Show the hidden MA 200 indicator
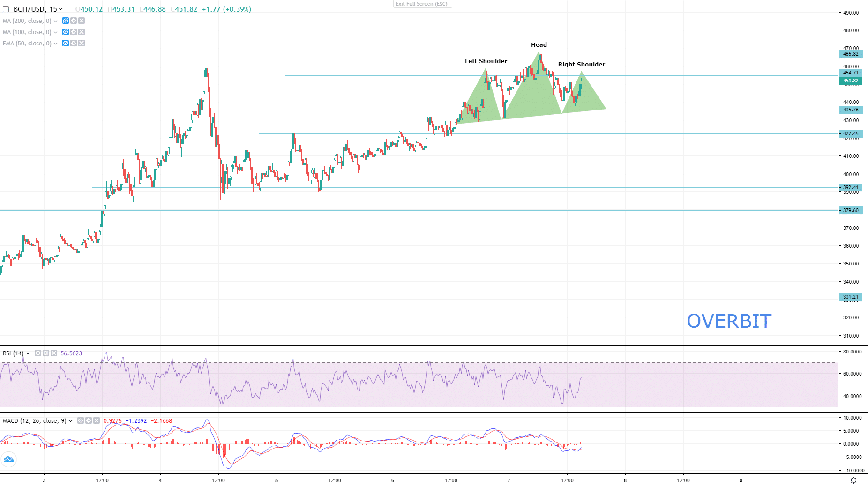This screenshot has height=486, width=868. tap(66, 21)
